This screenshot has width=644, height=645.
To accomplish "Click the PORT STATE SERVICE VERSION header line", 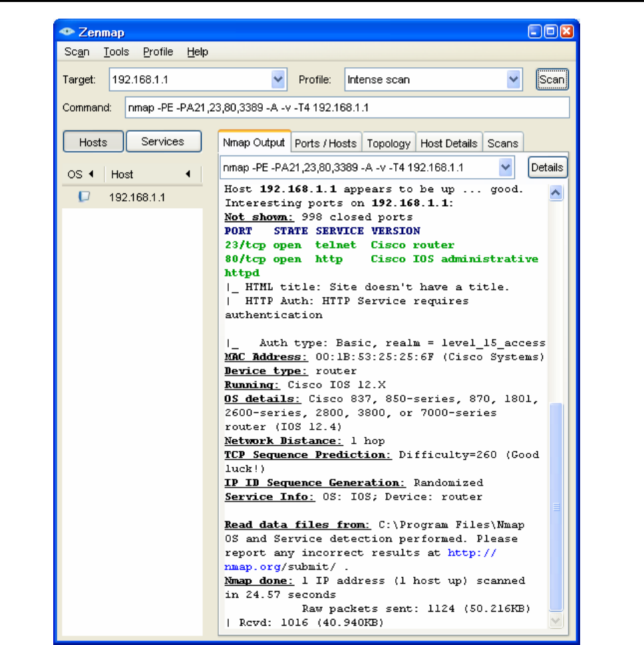I will click(x=322, y=231).
